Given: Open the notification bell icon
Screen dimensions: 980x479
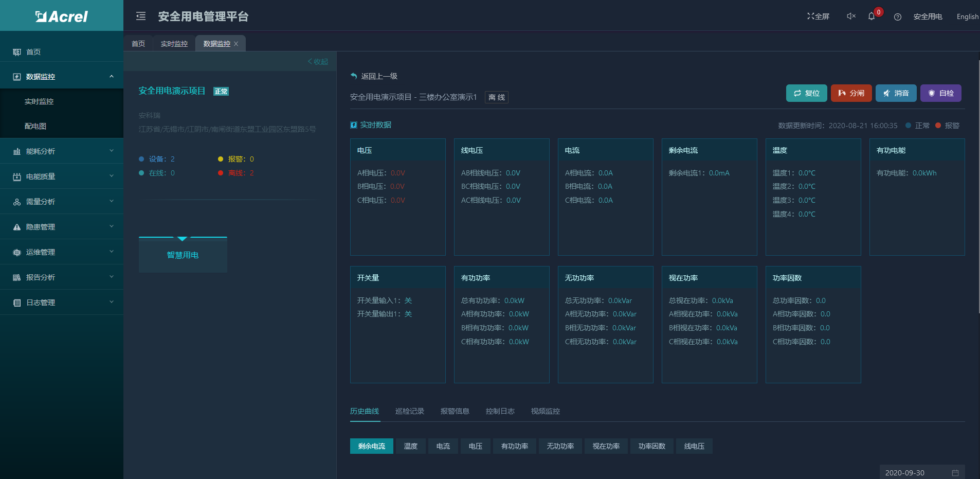Looking at the screenshot, I should click(872, 16).
